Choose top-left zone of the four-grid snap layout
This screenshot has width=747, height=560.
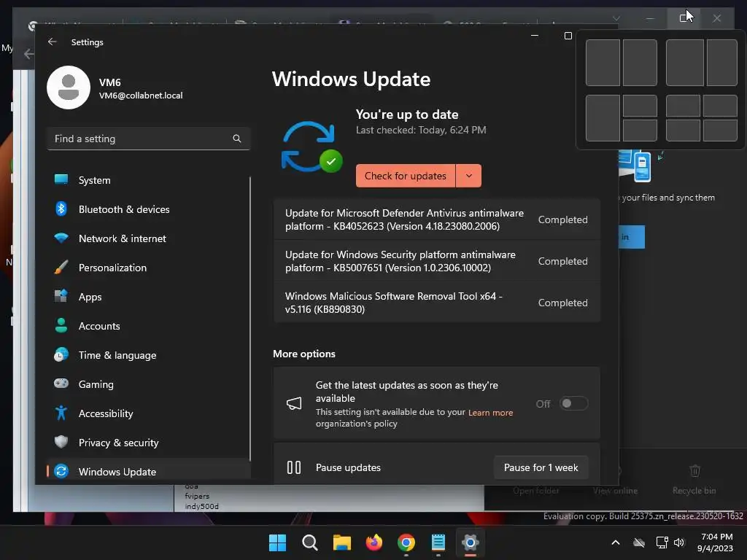click(x=683, y=106)
